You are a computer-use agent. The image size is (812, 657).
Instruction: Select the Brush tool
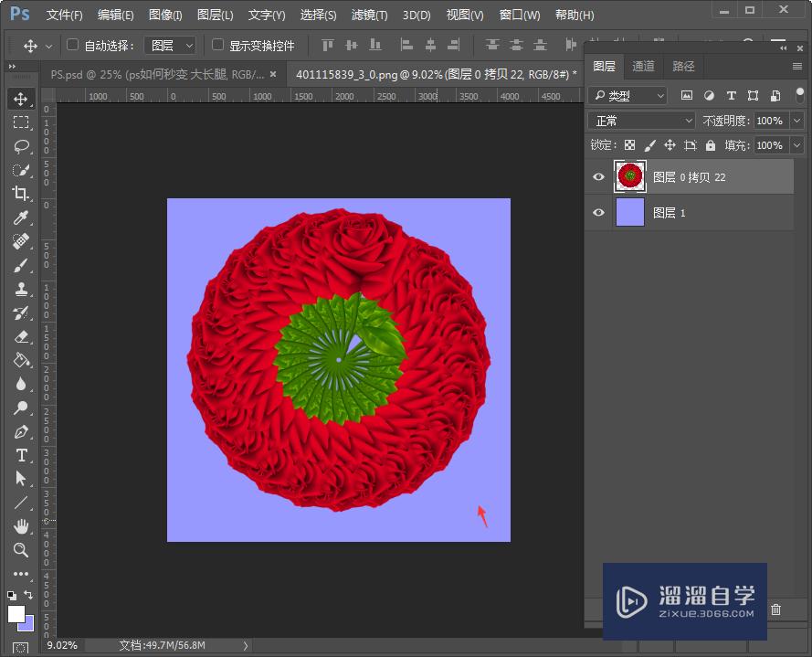(21, 265)
